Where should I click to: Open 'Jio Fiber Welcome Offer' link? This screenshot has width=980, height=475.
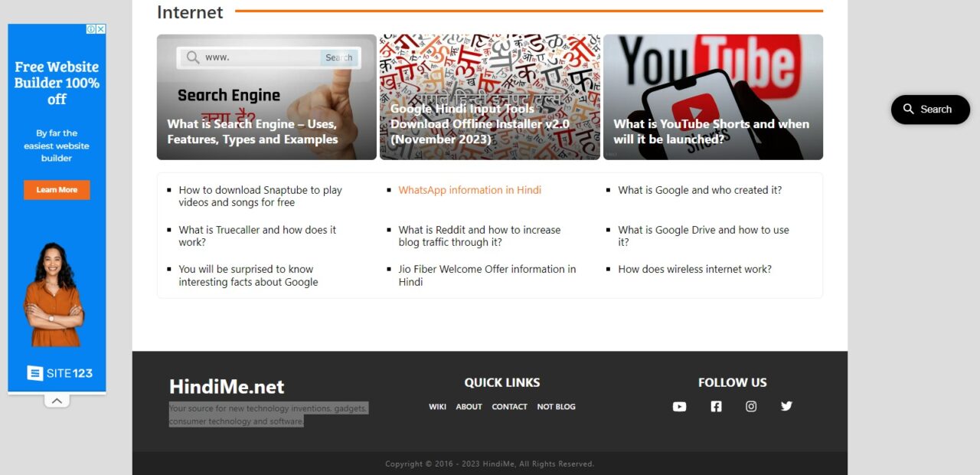[487, 275]
